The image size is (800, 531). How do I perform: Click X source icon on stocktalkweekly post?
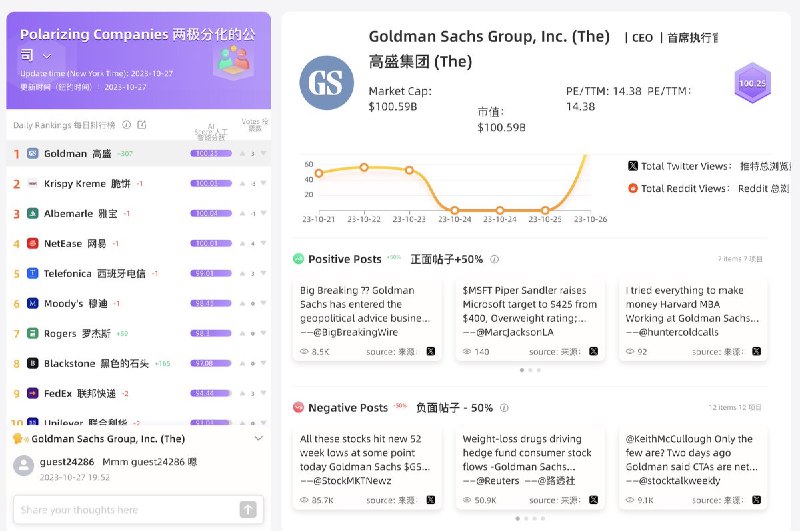point(757,500)
